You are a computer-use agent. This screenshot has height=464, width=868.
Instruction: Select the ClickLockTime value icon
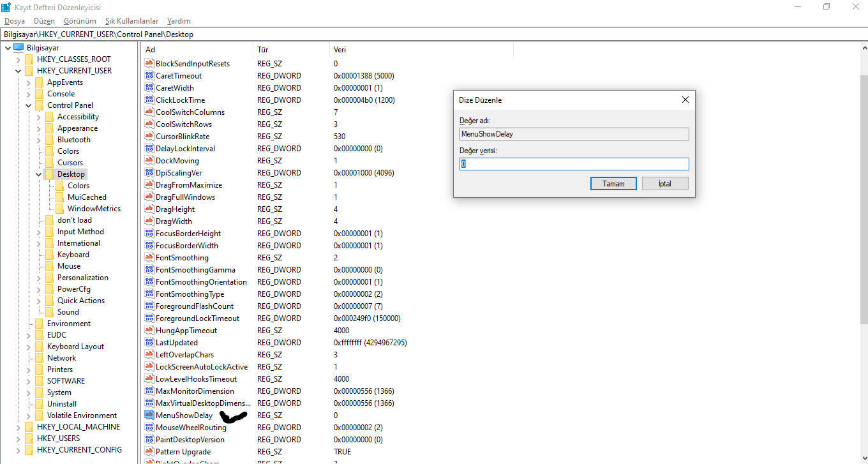(x=149, y=100)
